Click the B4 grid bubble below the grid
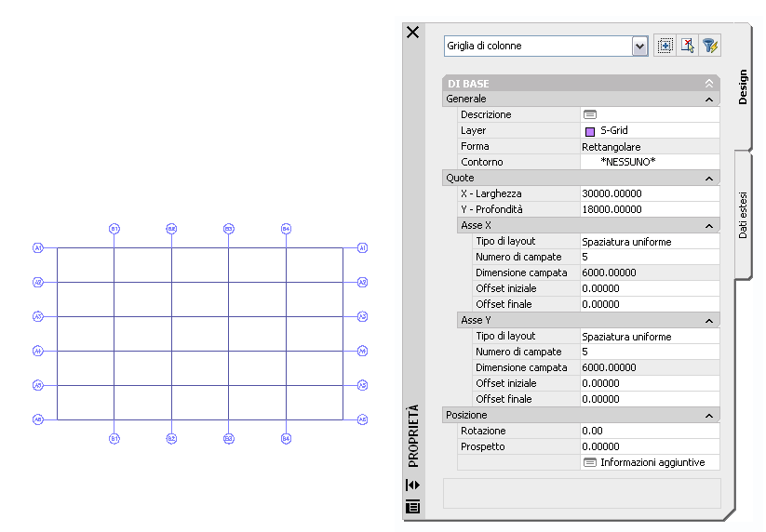Viewport: 766px width, 532px height. click(x=287, y=439)
